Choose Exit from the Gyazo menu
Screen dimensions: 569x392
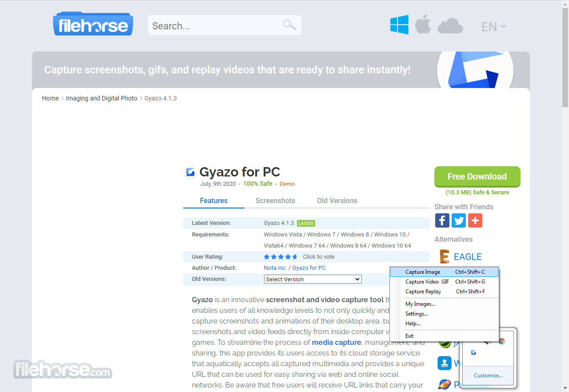click(x=444, y=336)
